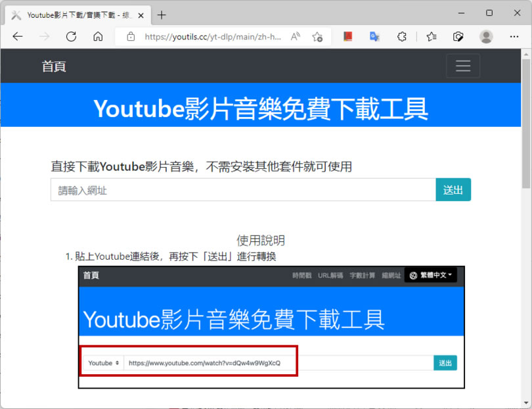The width and height of the screenshot is (532, 409).
Task: Open a new browser tab
Action: pos(162,14)
